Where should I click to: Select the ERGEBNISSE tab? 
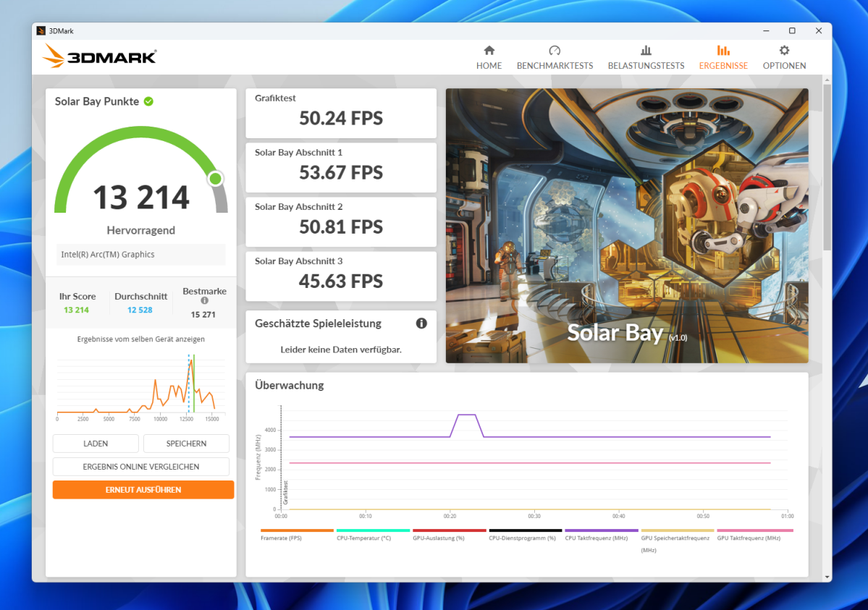(723, 58)
